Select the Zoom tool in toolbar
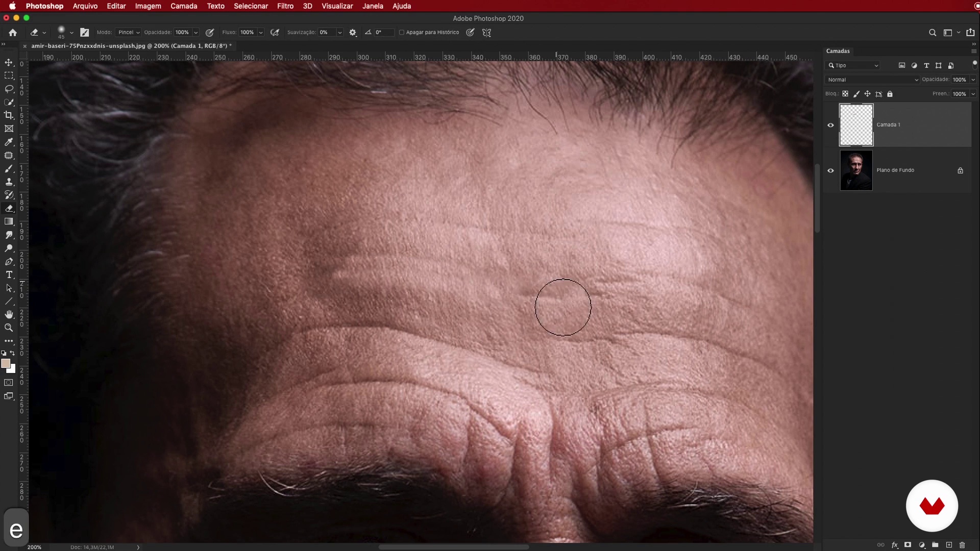The image size is (980, 551). (9, 328)
